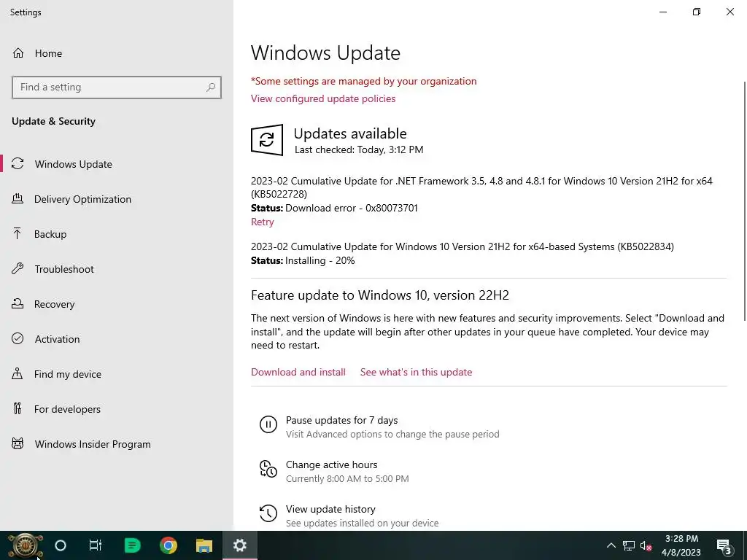
Task: Click the vertical scrollbar of Windows Update page
Action: [744, 201]
